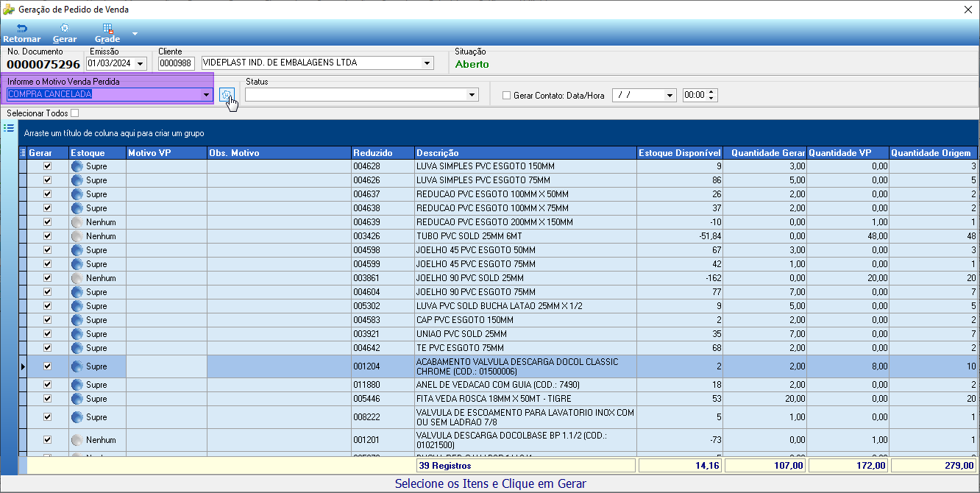Click the Retornar toolbar icon
The image size is (980, 493).
pyautogui.click(x=21, y=28)
